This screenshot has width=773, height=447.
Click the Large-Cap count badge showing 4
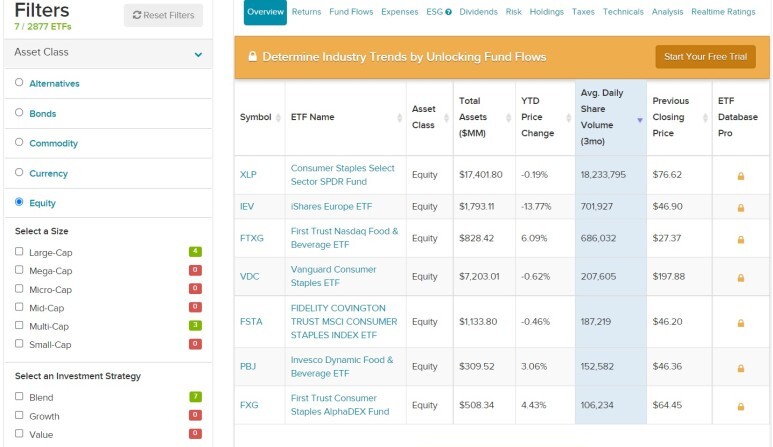195,252
